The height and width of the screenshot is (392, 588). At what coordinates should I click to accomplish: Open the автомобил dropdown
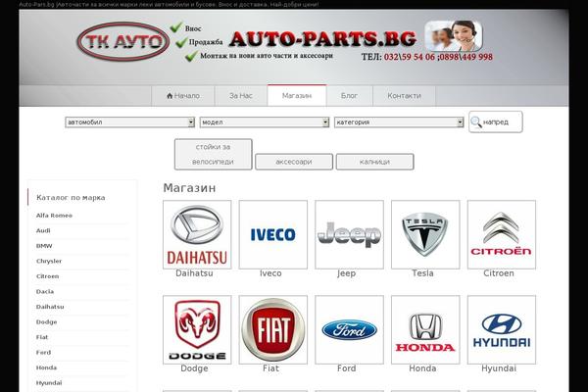pos(129,122)
